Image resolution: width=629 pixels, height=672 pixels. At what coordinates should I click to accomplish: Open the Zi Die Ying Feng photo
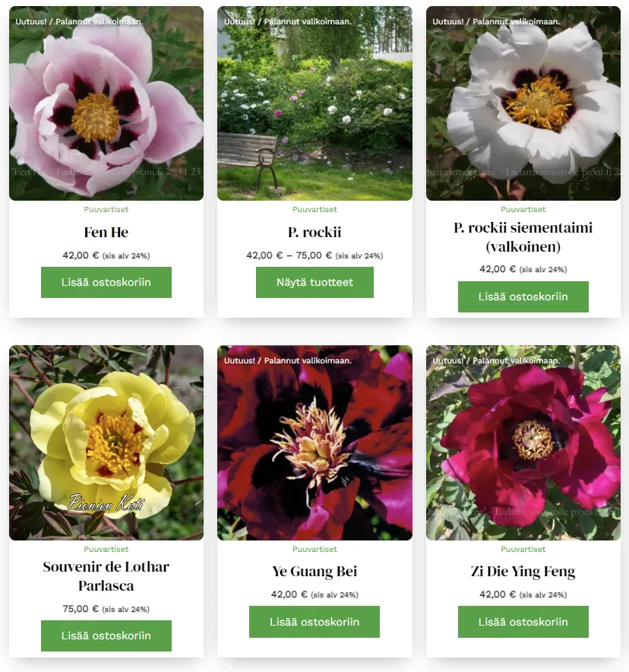523,442
